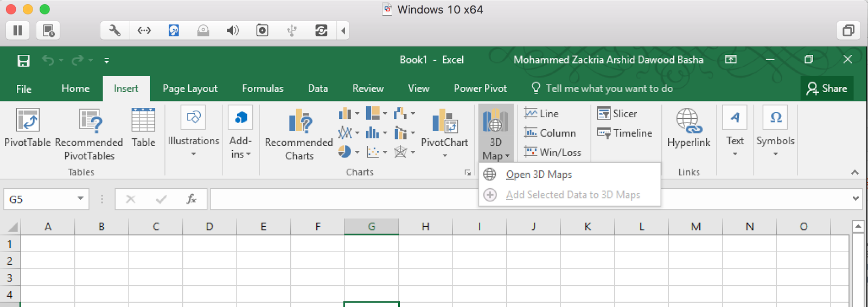Open Recommended Charts
Screen dimensions: 868x307
299,135
